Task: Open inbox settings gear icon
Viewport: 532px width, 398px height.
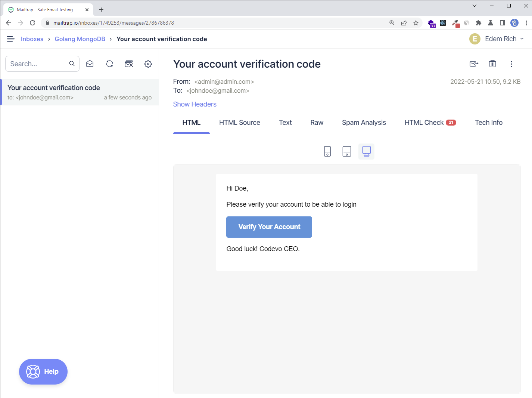Action: point(148,64)
